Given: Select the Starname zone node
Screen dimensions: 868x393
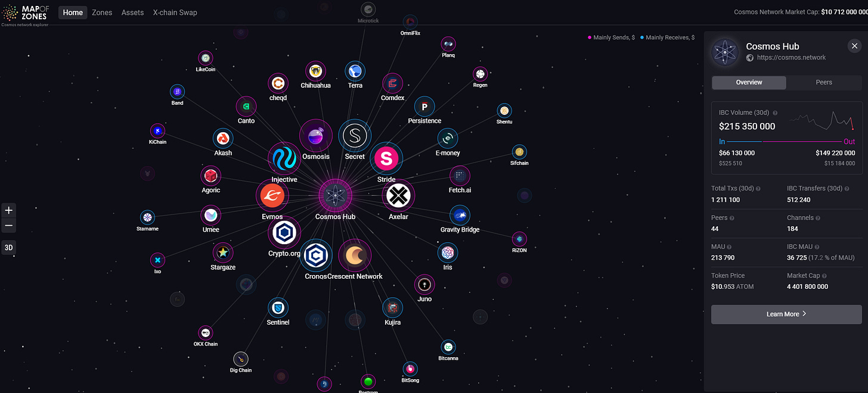Looking at the screenshot, I should tap(147, 218).
